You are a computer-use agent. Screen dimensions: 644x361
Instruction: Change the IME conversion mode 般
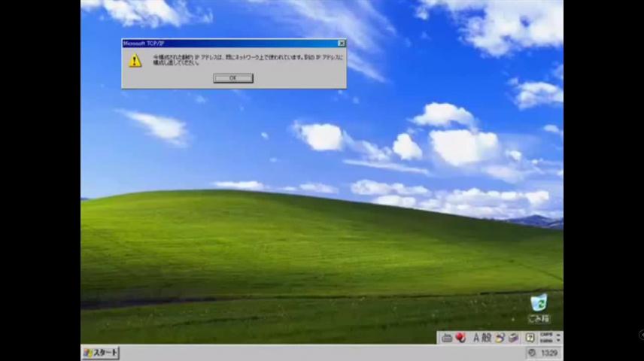pos(486,338)
